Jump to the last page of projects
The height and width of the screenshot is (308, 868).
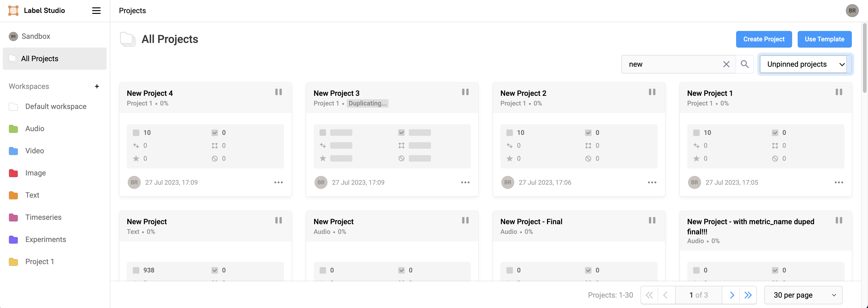(748, 295)
